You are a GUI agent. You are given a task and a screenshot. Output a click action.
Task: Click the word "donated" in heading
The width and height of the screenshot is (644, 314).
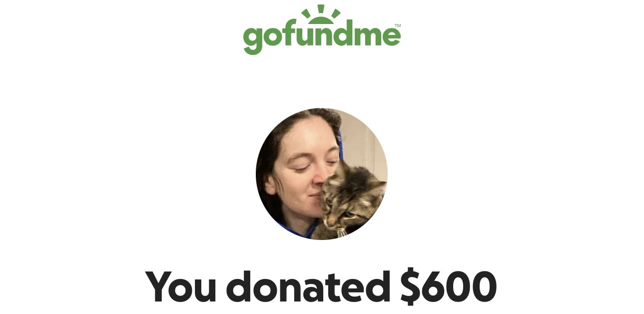[308, 287]
